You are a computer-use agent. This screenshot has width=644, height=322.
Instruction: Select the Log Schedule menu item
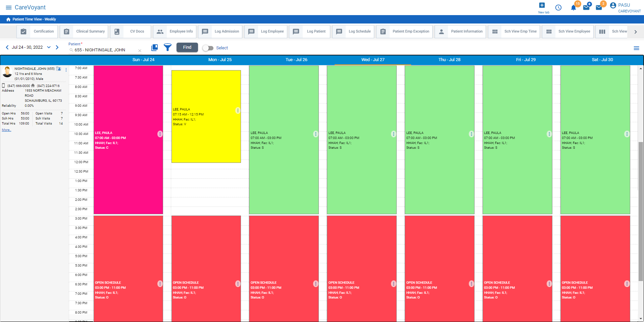359,31
